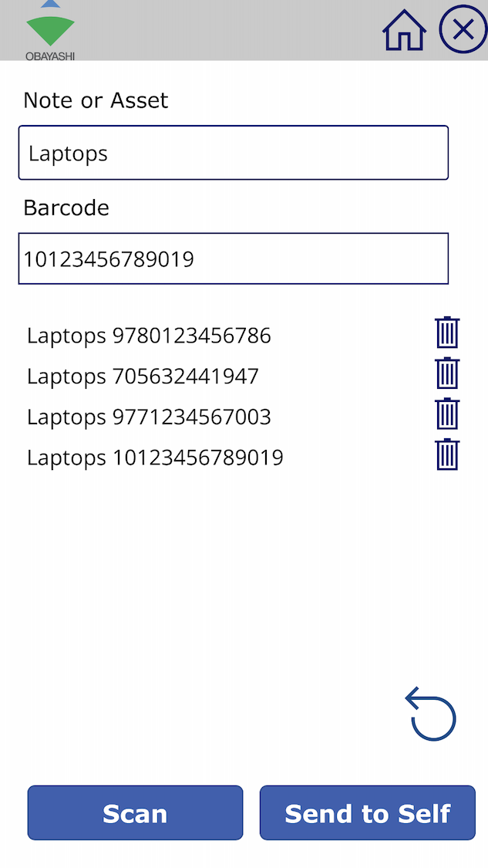488x868 pixels.
Task: Tap the Send to Self button
Action: coord(368,812)
